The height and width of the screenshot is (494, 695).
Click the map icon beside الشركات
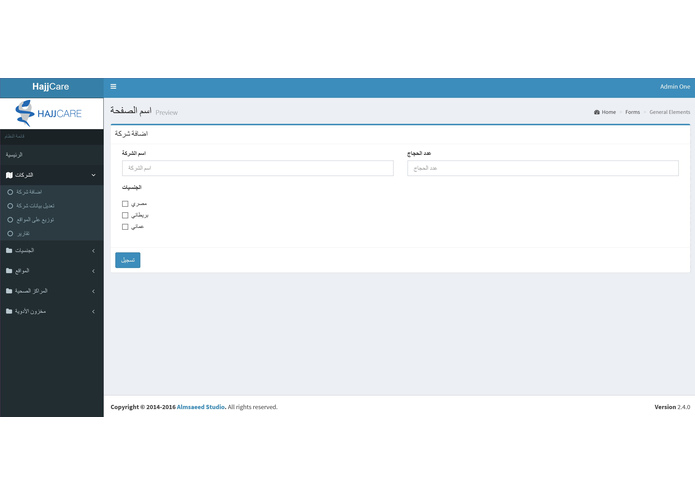coord(9,175)
